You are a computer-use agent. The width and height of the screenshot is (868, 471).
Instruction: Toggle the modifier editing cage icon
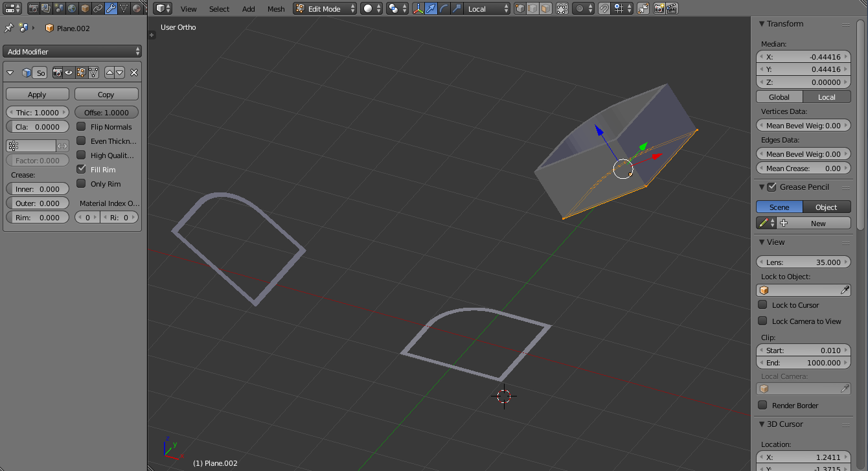pyautogui.click(x=93, y=73)
